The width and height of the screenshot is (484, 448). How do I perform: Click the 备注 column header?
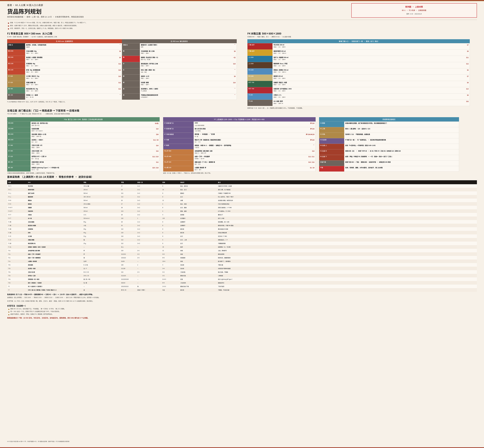pos(219,182)
